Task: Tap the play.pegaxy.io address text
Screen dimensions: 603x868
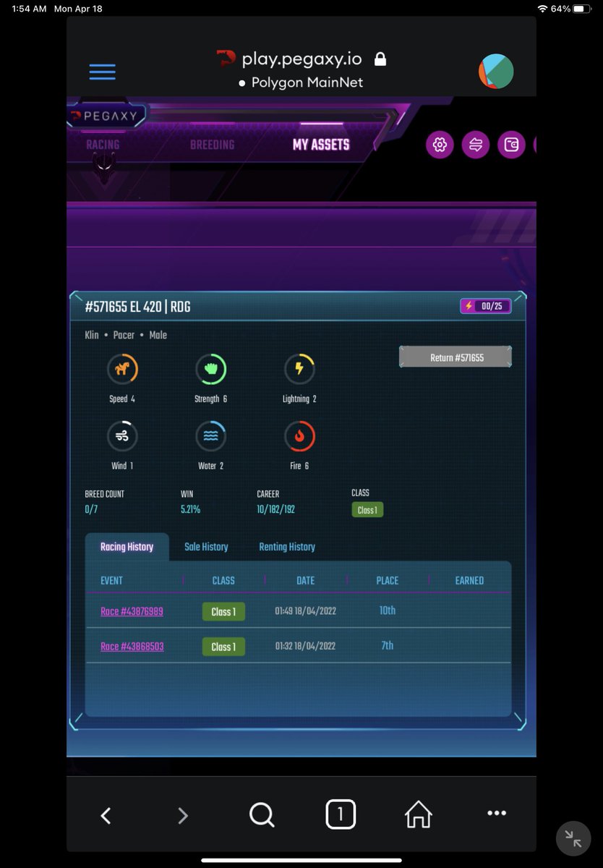Action: tap(301, 59)
